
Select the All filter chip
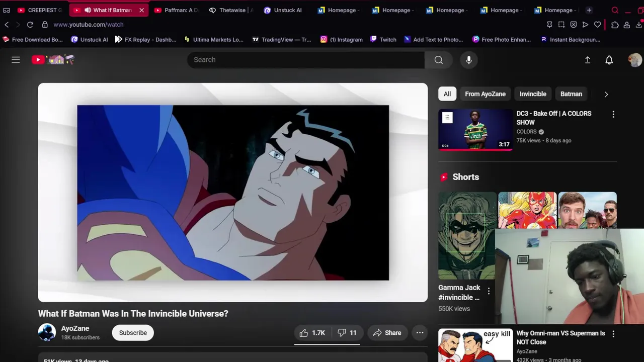click(x=447, y=94)
